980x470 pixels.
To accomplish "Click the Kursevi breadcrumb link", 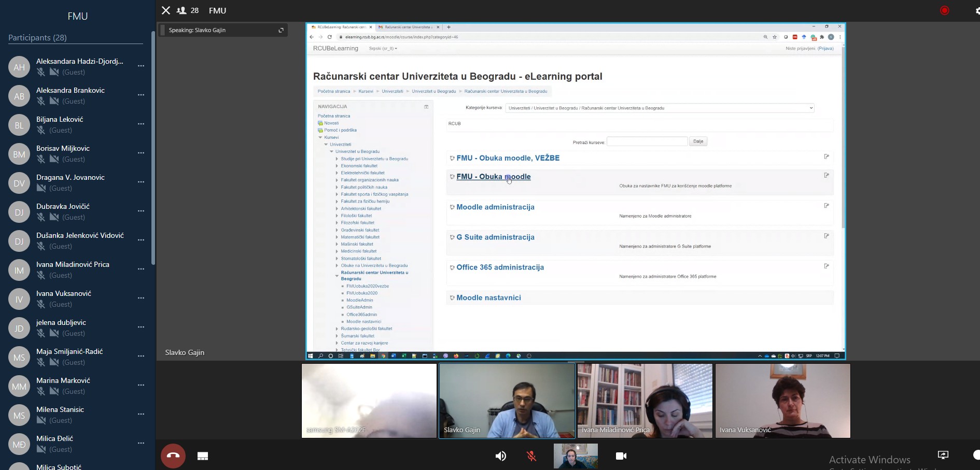I will point(366,91).
